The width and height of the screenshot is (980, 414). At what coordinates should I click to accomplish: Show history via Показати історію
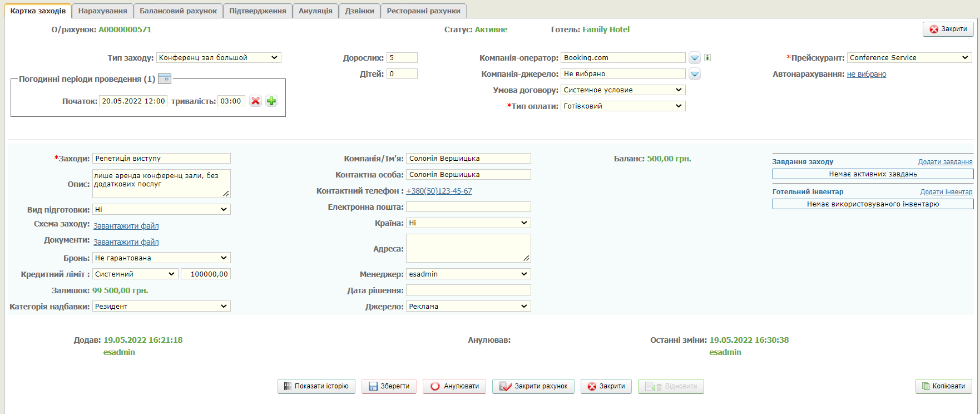tap(316, 386)
